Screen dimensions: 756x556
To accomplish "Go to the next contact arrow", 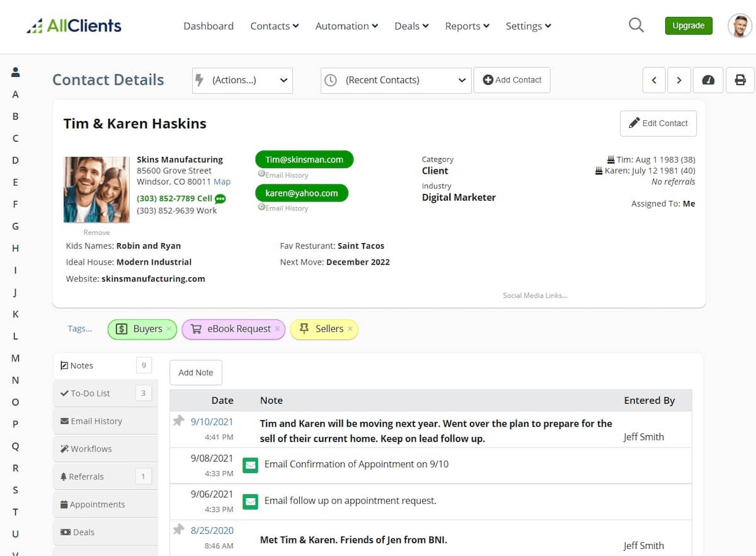I will 679,80.
